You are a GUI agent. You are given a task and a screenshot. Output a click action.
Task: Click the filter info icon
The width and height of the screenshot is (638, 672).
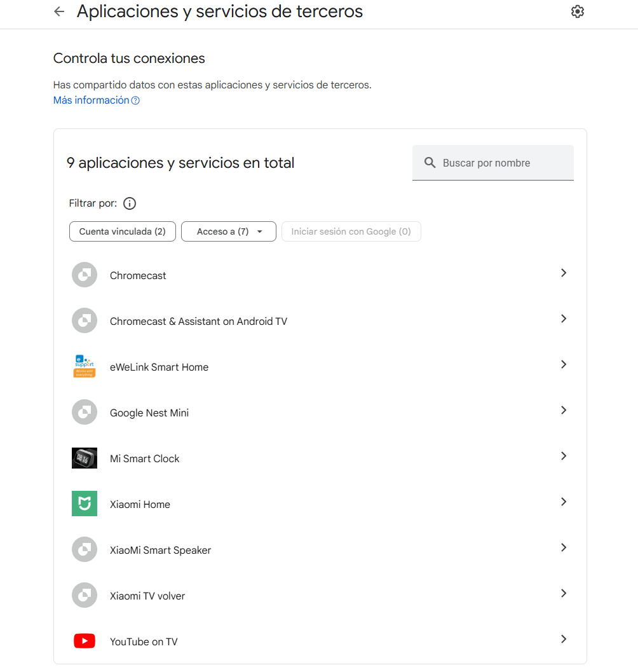click(x=130, y=203)
